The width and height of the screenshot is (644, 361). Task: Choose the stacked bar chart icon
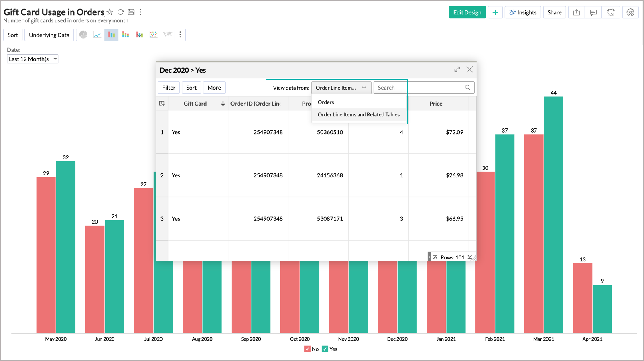pos(126,35)
